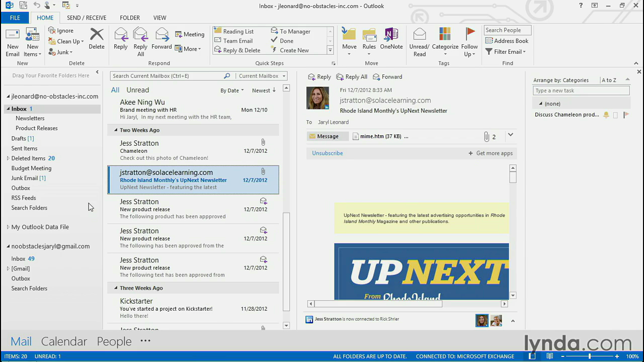644x362 pixels.
Task: Click Get more apps
Action: click(x=491, y=153)
